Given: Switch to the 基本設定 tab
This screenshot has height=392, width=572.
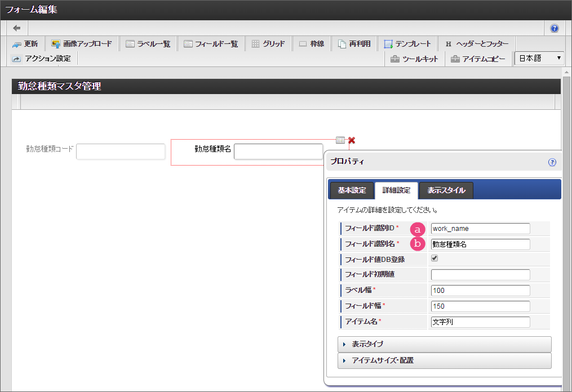Looking at the screenshot, I should (352, 190).
